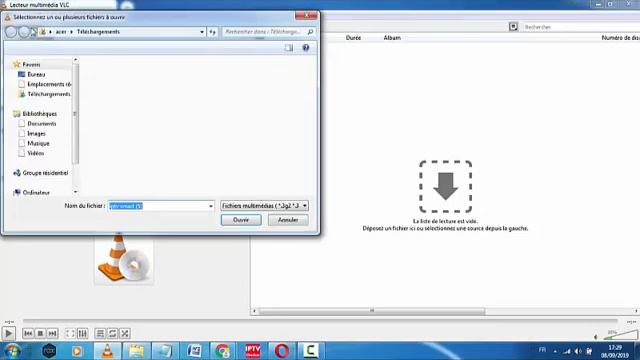
Task: Click the FR language indicator in tray
Action: tap(542, 350)
